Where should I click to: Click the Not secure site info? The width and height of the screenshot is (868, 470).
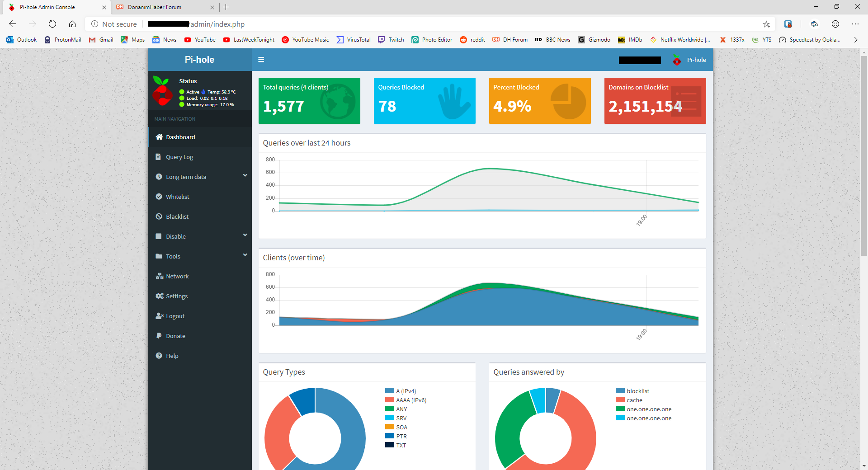(114, 24)
